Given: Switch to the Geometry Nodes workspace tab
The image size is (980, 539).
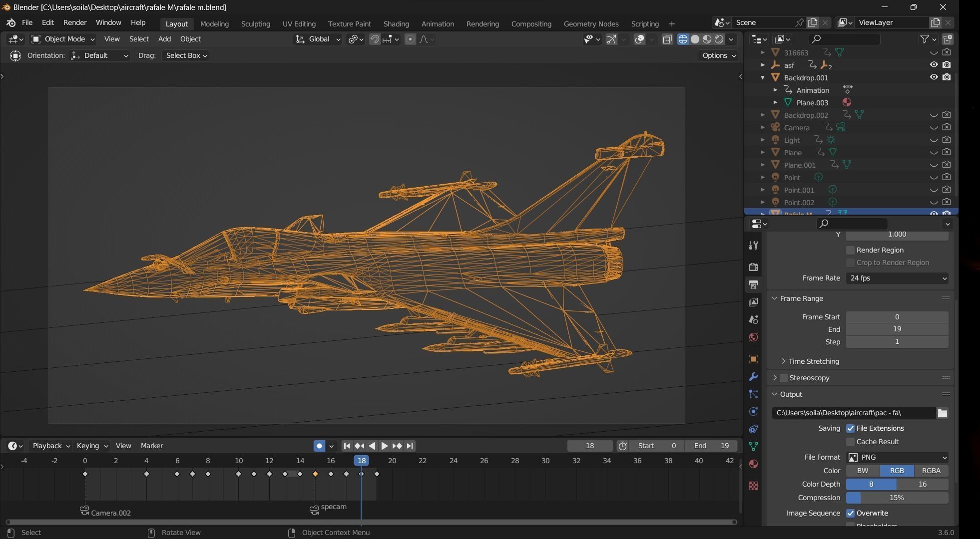Looking at the screenshot, I should point(591,24).
